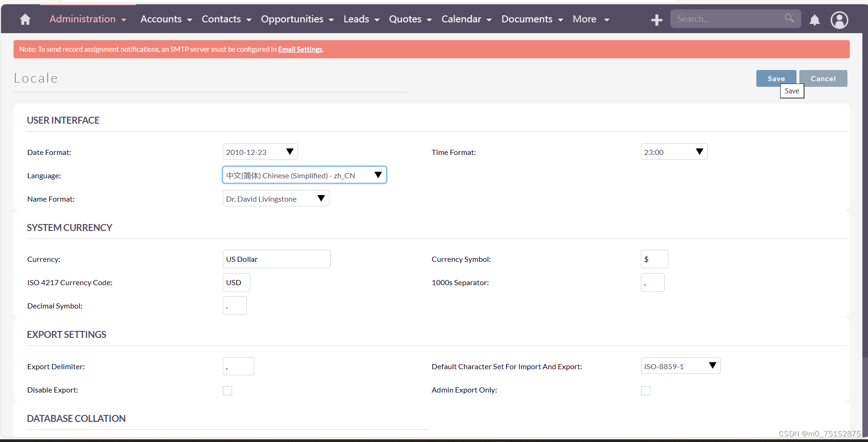
Task: Click the Home icon in the navigation bar
Action: 24,19
